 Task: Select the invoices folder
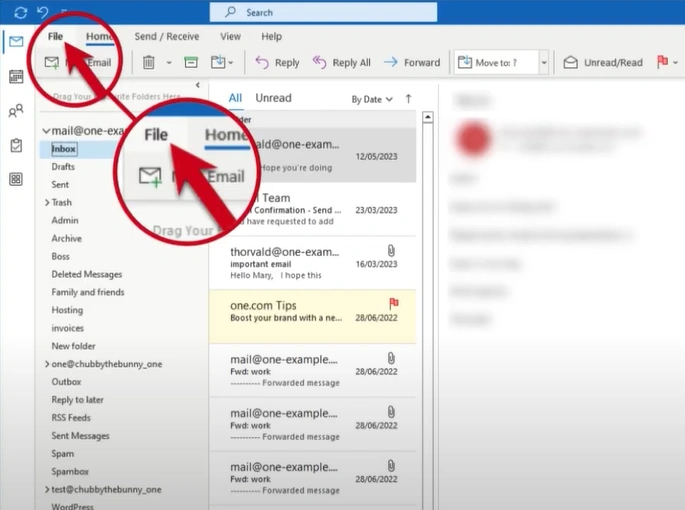point(67,328)
